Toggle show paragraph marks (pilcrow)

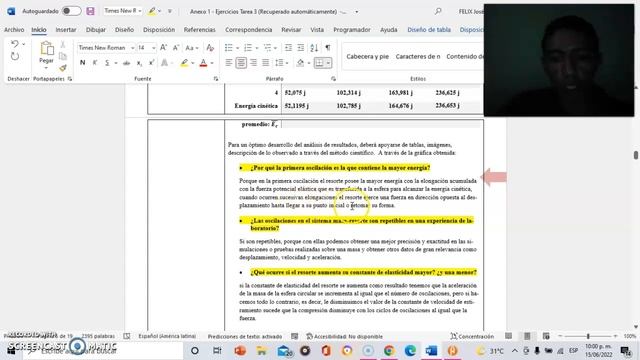pos(328,48)
